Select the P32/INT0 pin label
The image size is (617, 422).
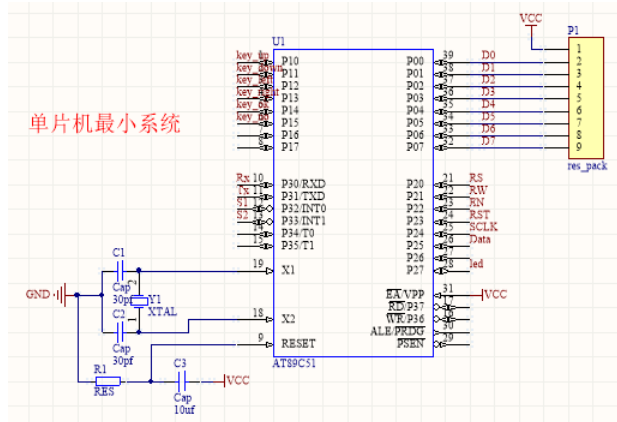coord(303,209)
